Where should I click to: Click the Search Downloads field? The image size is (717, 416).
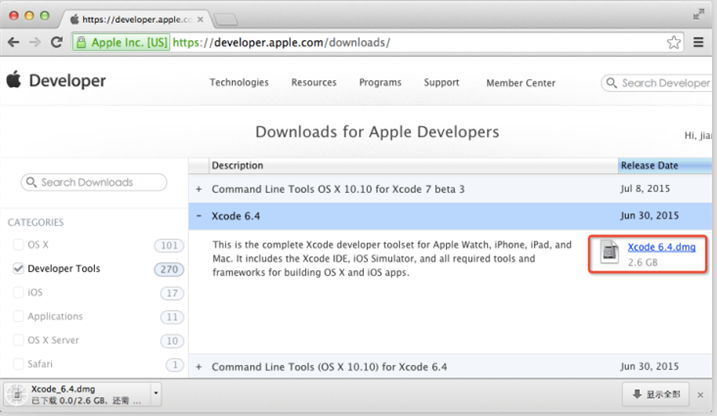[95, 183]
